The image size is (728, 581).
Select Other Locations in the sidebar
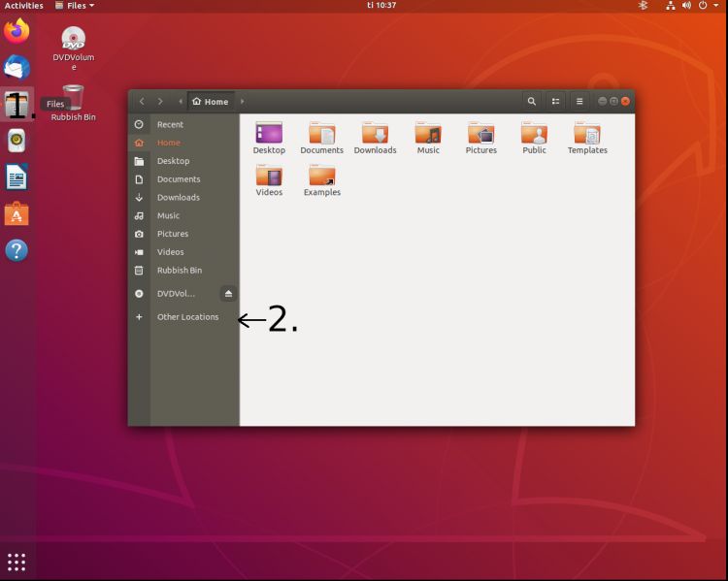(187, 317)
